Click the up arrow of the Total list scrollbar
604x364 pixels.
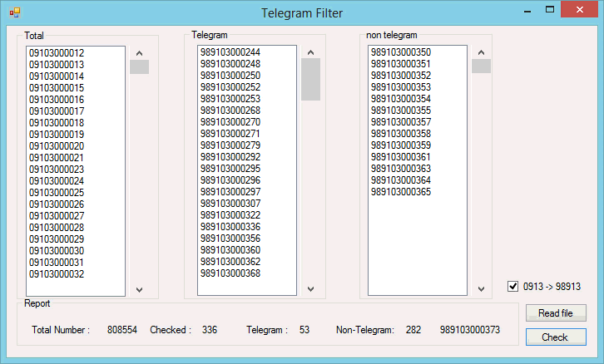click(140, 53)
